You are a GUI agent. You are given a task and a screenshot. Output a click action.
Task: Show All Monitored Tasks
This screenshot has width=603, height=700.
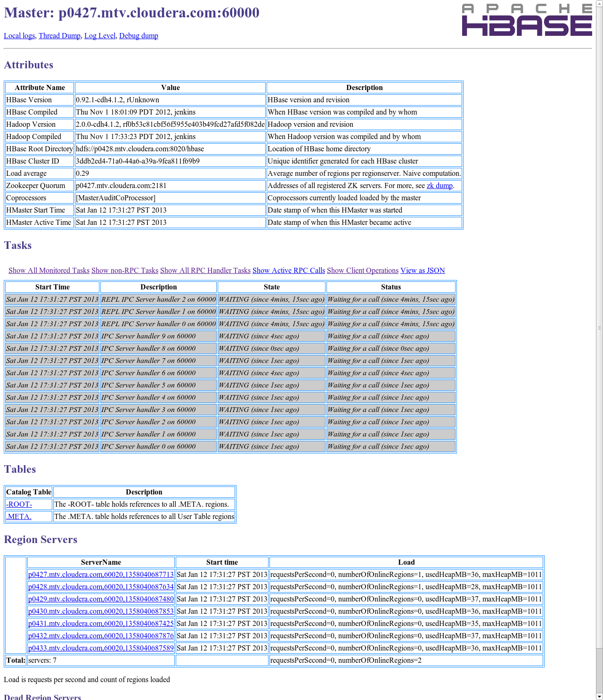(49, 270)
